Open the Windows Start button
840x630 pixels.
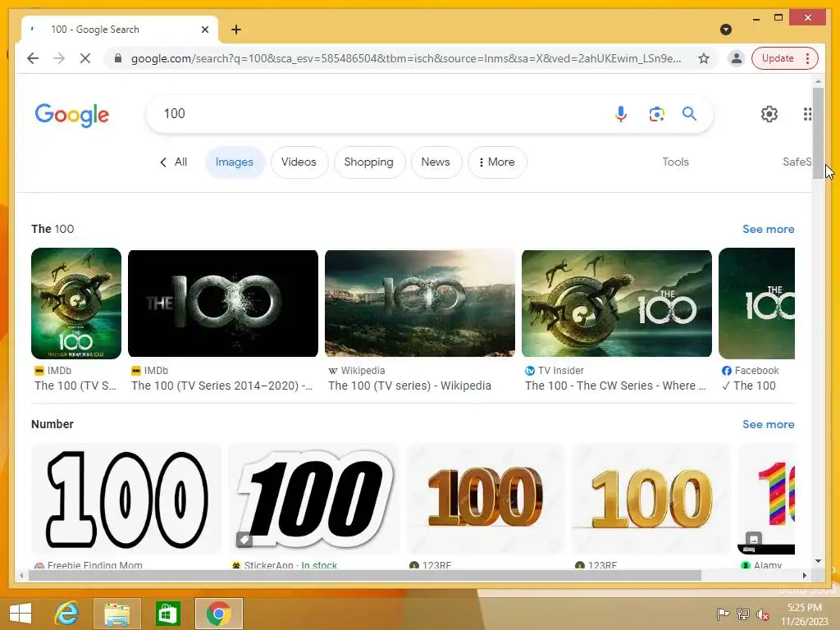[x=21, y=614]
